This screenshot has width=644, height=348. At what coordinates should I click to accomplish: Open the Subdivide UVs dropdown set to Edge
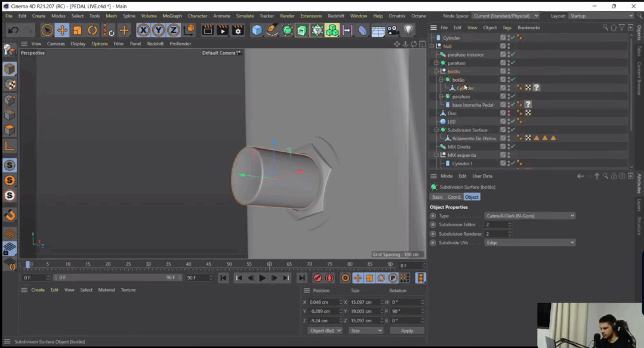(x=529, y=243)
